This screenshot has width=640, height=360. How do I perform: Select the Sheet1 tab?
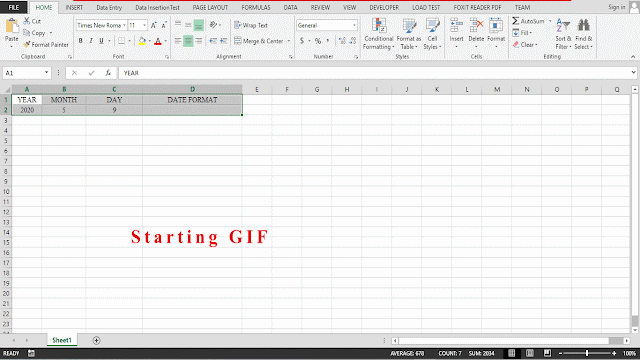pyautogui.click(x=62, y=340)
